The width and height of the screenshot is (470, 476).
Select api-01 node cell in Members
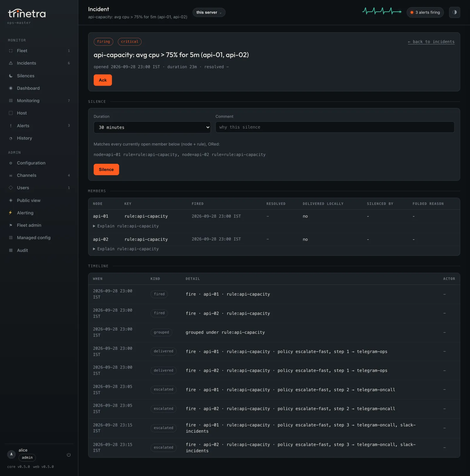[101, 216]
